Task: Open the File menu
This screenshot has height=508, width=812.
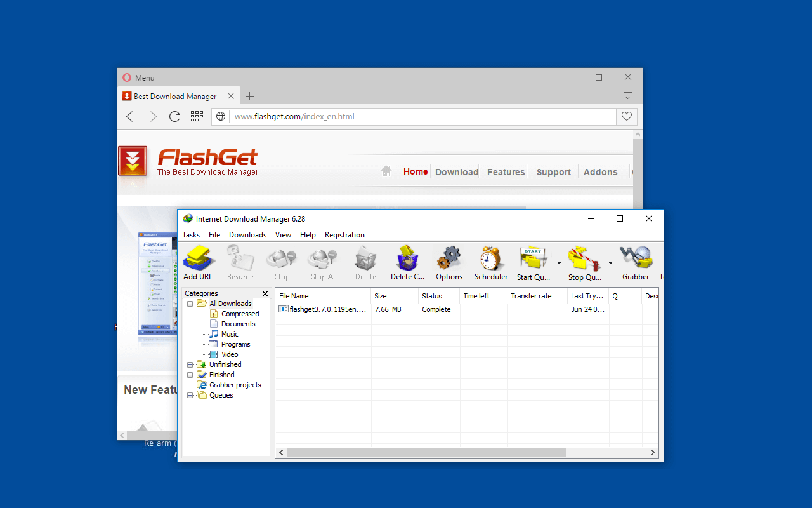Action: point(214,235)
